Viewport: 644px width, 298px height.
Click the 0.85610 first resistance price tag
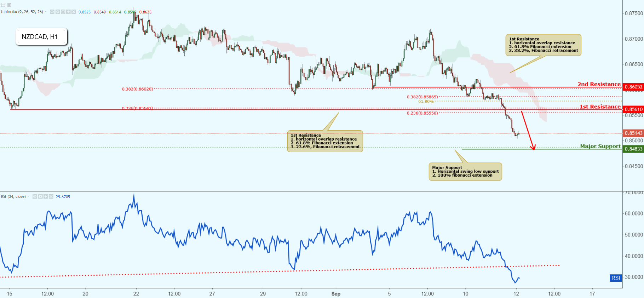click(633, 109)
